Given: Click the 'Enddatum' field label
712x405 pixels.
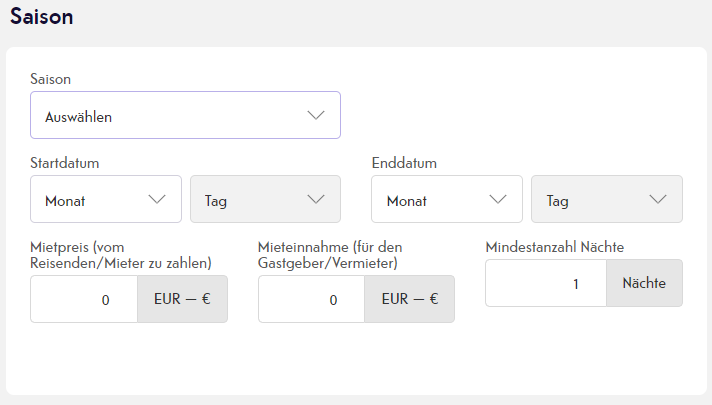Looking at the screenshot, I should tap(404, 163).
